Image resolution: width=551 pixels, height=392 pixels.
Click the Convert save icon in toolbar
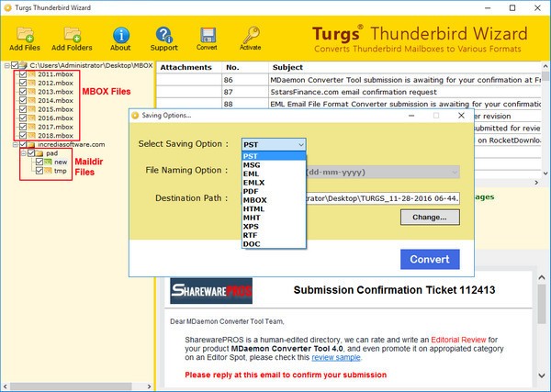[x=208, y=33]
